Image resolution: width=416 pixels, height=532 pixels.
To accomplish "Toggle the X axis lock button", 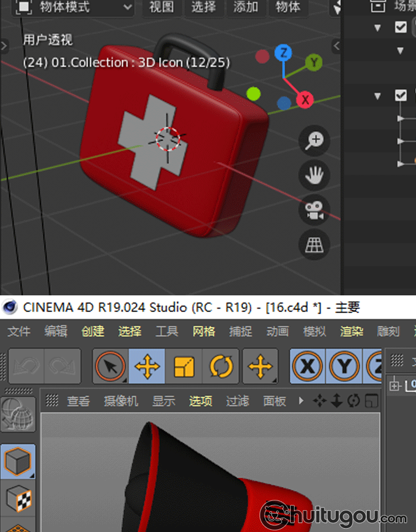I will tap(308, 366).
